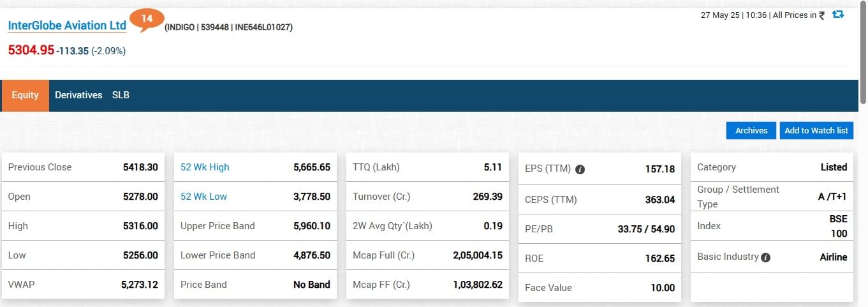
Task: Follow the 52 Wk High link
Action: point(205,167)
